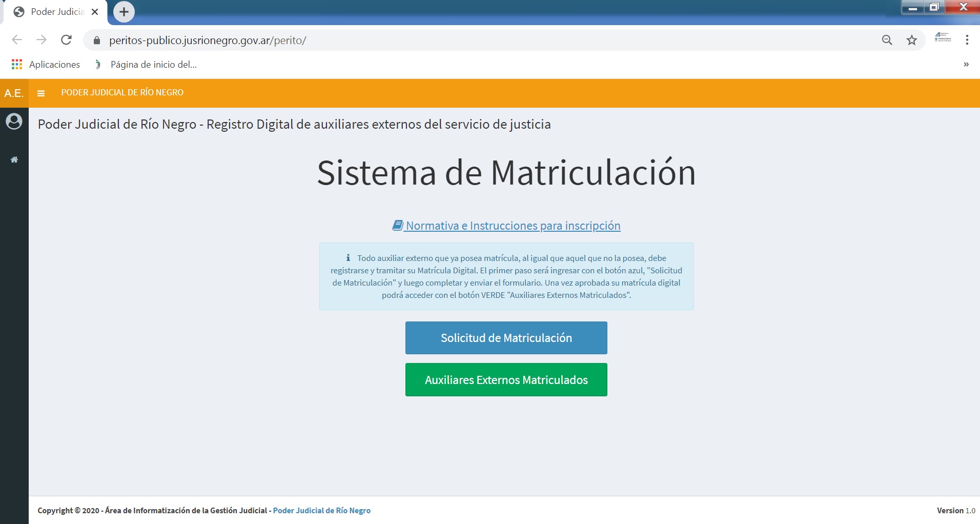
Task: Open Chrome's three-dot menu
Action: click(967, 39)
